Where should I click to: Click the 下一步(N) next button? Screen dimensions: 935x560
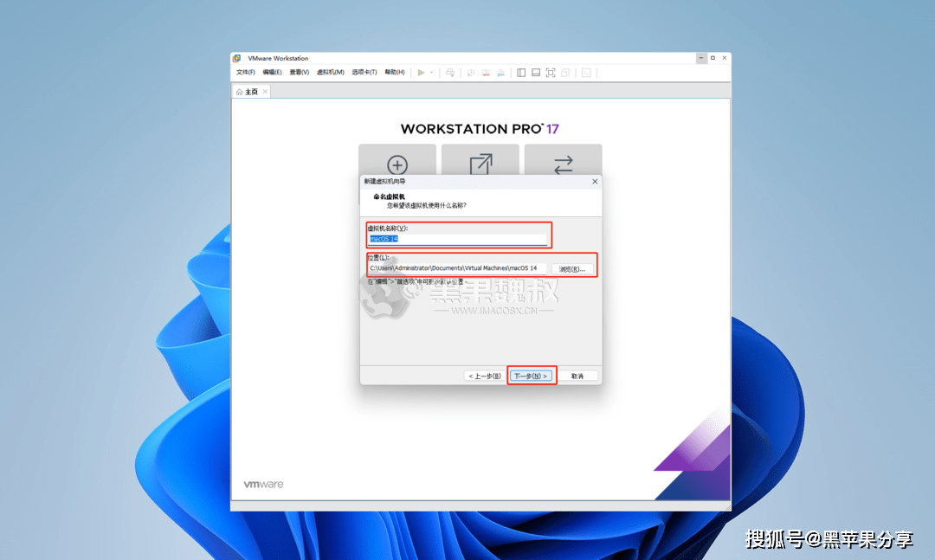click(x=531, y=377)
